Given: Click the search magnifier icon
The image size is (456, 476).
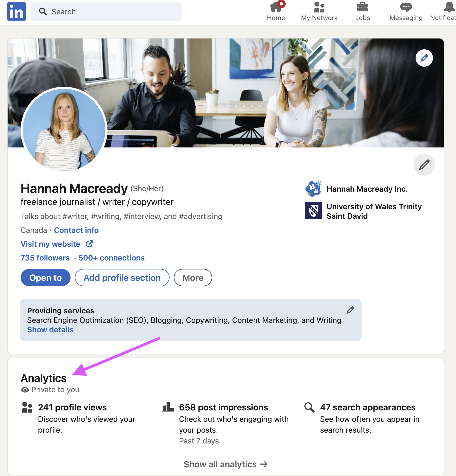Looking at the screenshot, I should [x=43, y=11].
